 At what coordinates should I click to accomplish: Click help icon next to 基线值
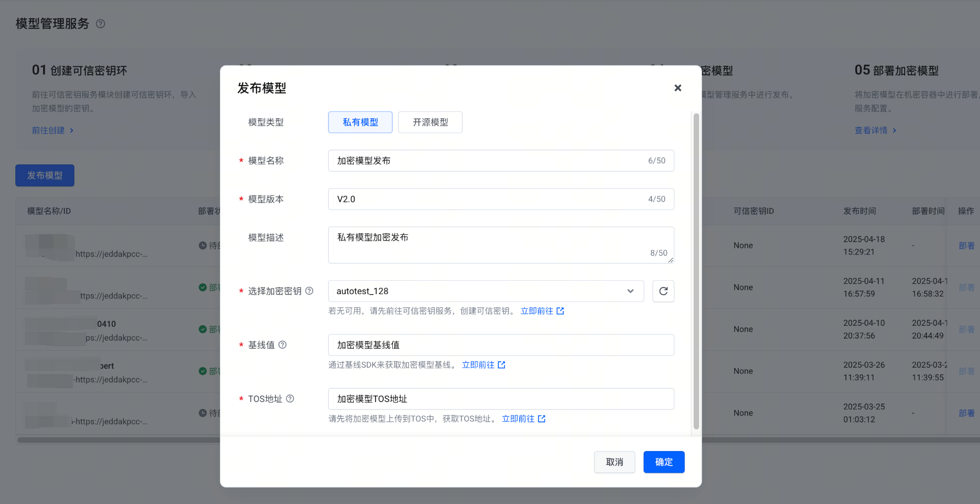coord(282,345)
